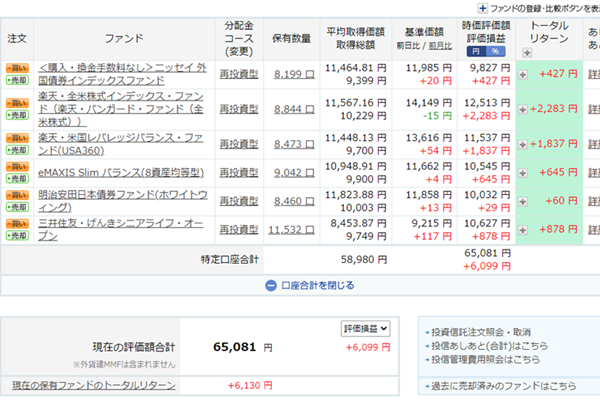Click 再投資型 for 明治安田日本債券ファンド
Viewport: 600px width, 400px height.
(x=239, y=201)
